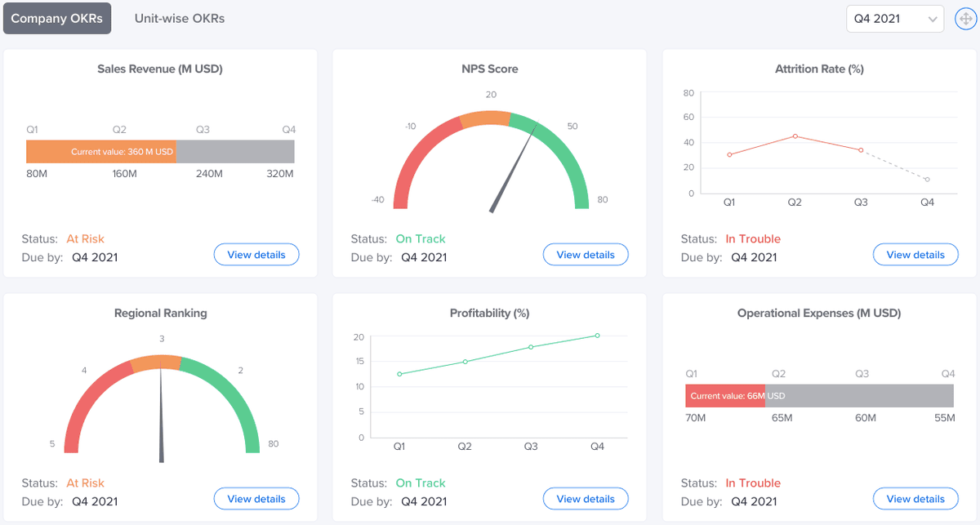The image size is (980, 525).
Task: Click the red Operational Expenses progress bar
Action: (x=724, y=396)
